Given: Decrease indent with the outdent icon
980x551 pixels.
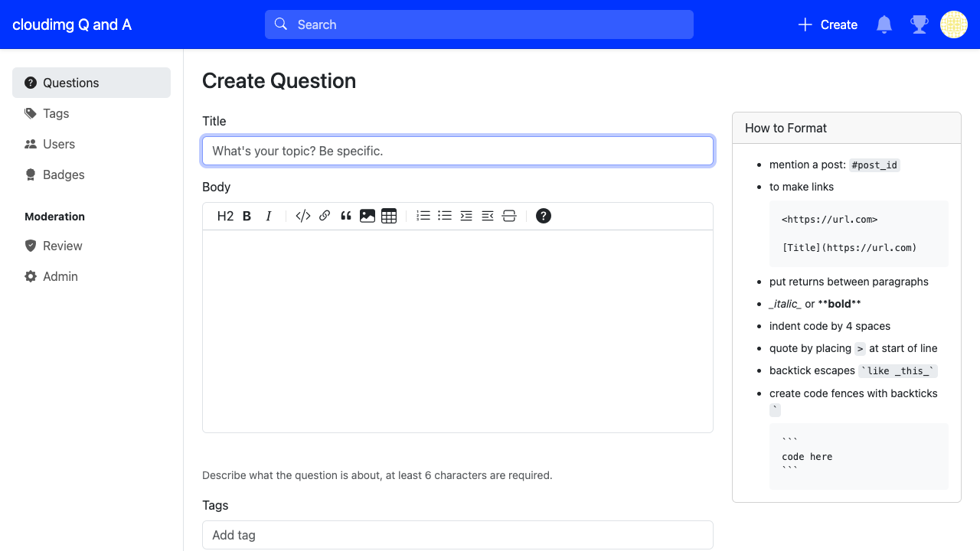Looking at the screenshot, I should click(x=488, y=216).
